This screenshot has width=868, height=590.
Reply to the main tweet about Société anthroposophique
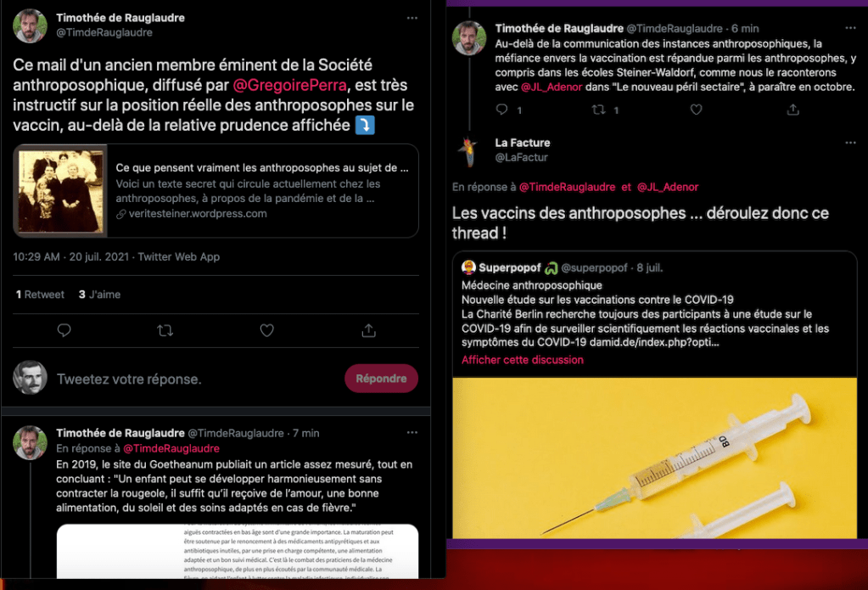pos(64,331)
